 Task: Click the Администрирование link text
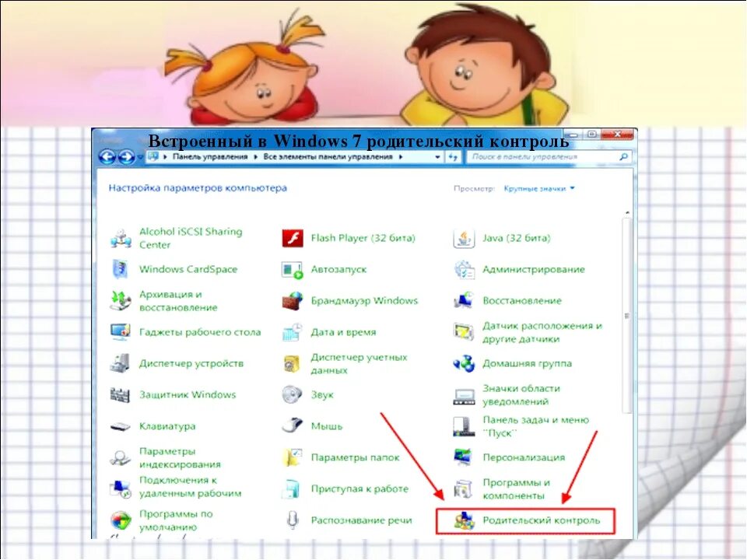(534, 270)
